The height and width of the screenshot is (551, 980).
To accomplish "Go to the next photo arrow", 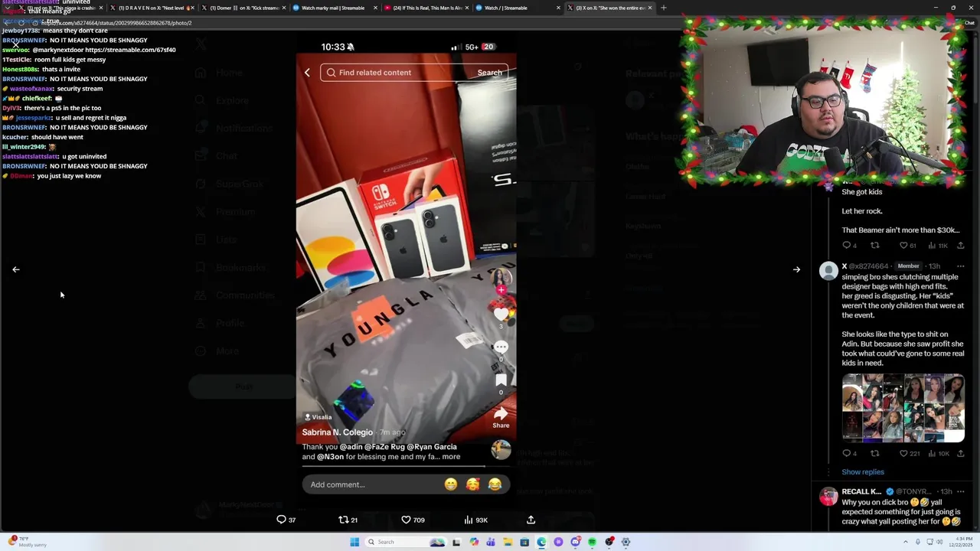I will (x=796, y=269).
